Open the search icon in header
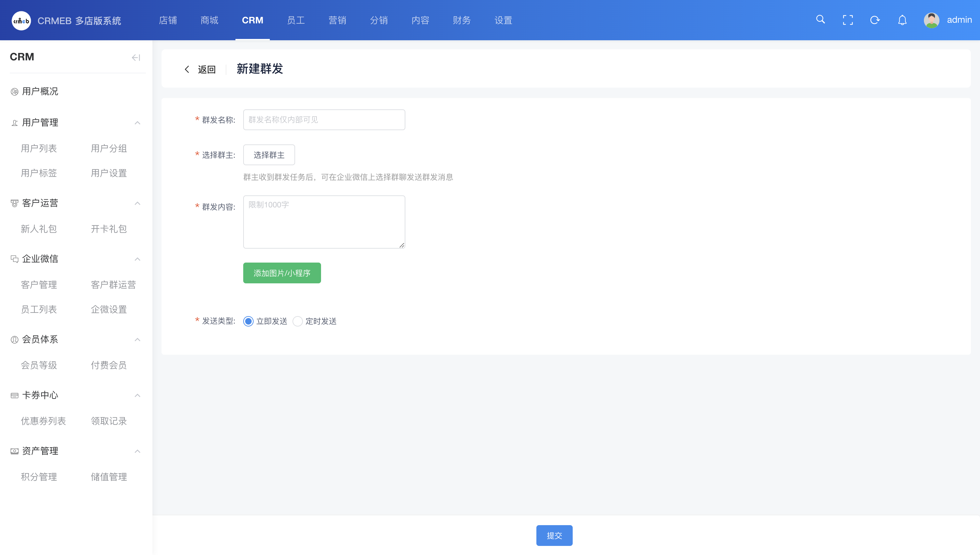 click(x=820, y=20)
